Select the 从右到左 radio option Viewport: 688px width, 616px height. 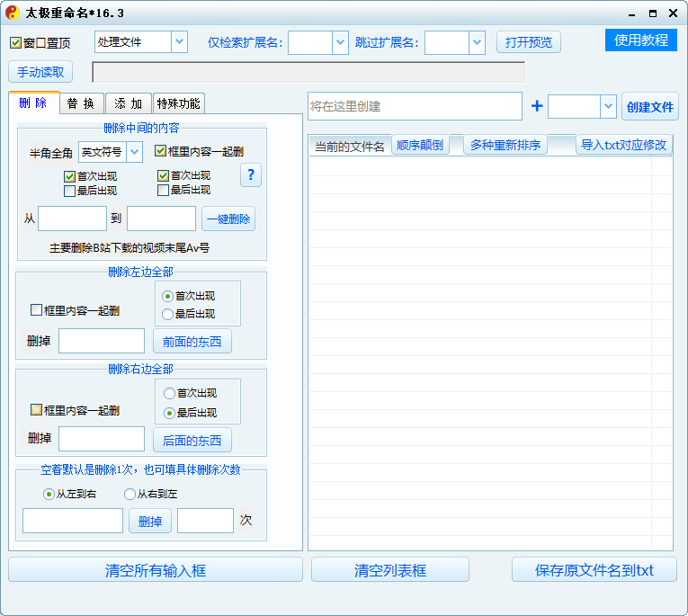coord(130,494)
